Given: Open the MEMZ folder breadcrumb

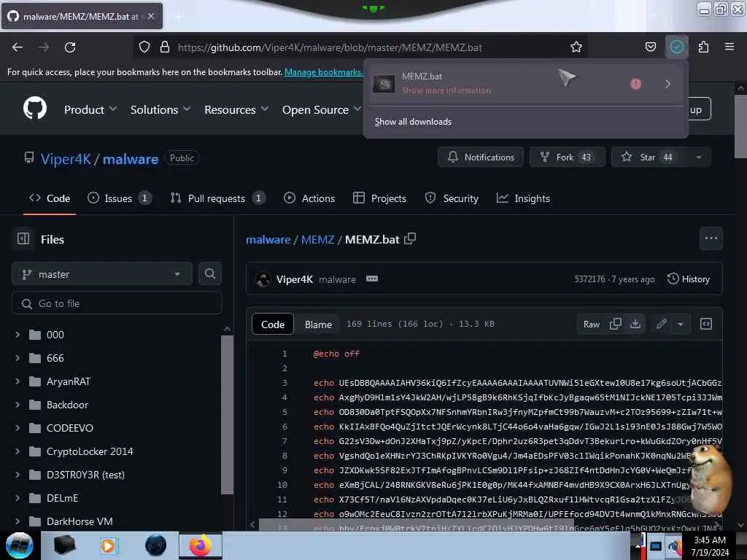Looking at the screenshot, I should pos(318,239).
